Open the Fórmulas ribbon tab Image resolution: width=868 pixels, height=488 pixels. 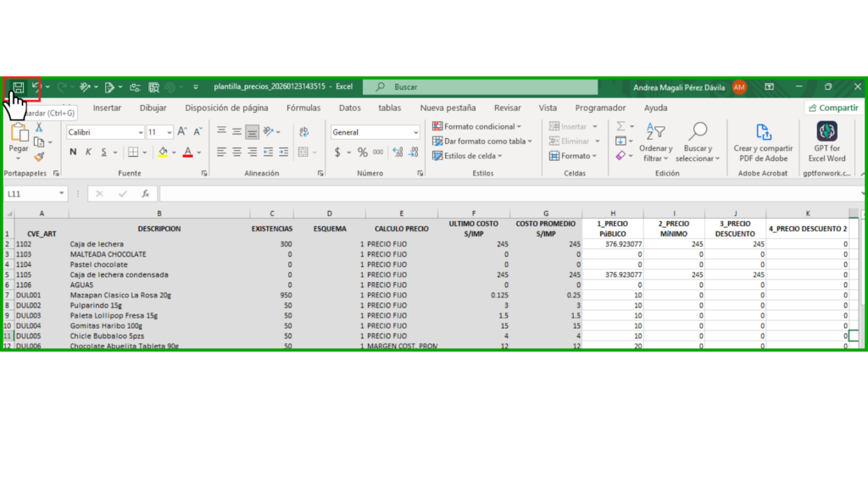[x=303, y=108]
